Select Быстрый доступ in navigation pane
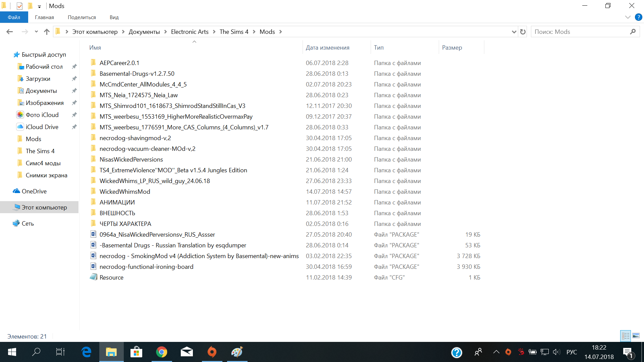This screenshot has width=644, height=362. 44,55
